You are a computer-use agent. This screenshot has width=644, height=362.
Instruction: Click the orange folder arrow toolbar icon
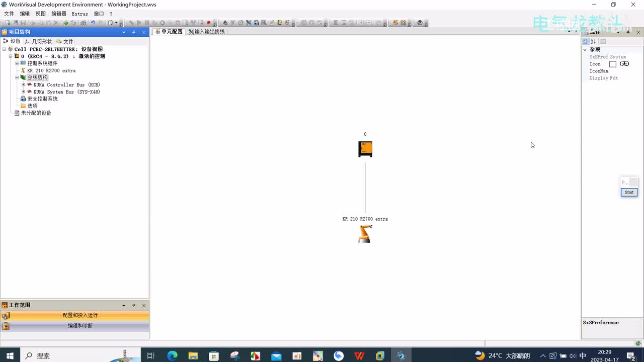tap(395, 23)
